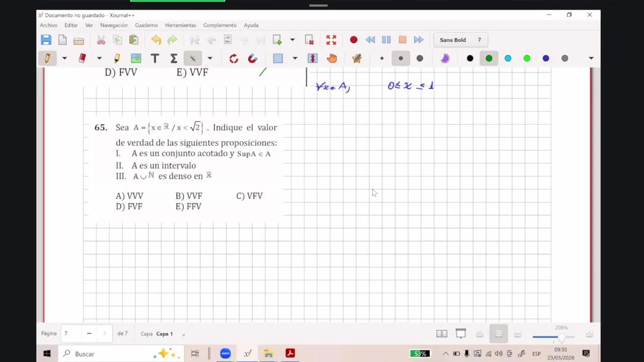The height and width of the screenshot is (362, 644).
Task: Redo the undone action
Action: (173, 40)
